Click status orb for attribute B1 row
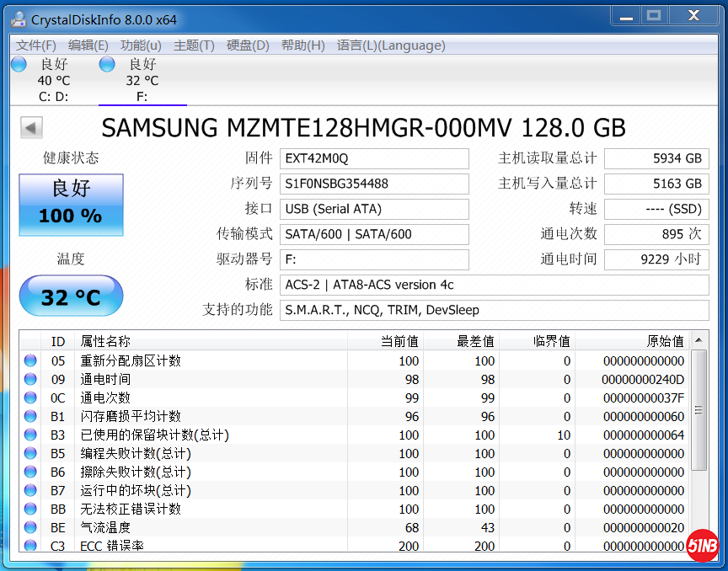This screenshot has width=728, height=571. pyautogui.click(x=30, y=416)
